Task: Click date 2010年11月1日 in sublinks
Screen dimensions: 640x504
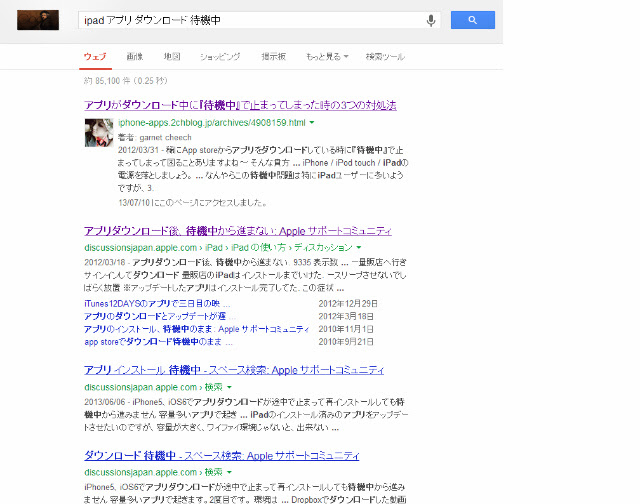Action: (346, 329)
